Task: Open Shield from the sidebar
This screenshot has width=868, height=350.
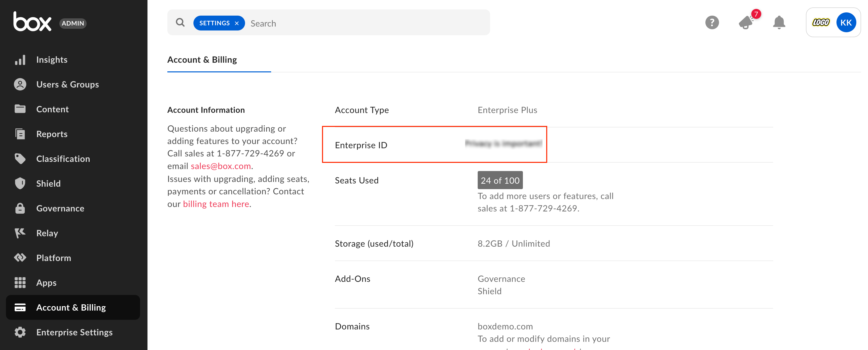Action: (x=48, y=183)
